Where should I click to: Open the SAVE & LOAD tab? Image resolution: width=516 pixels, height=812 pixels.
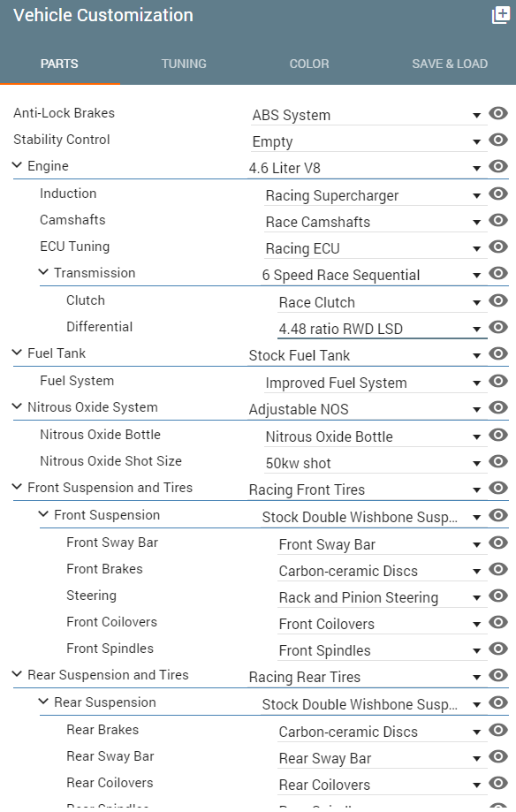click(x=450, y=64)
